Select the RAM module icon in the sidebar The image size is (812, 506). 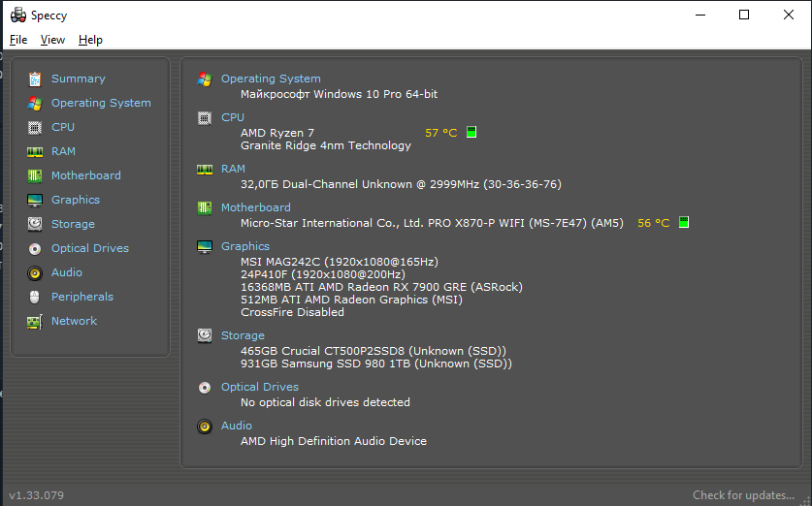click(x=35, y=151)
